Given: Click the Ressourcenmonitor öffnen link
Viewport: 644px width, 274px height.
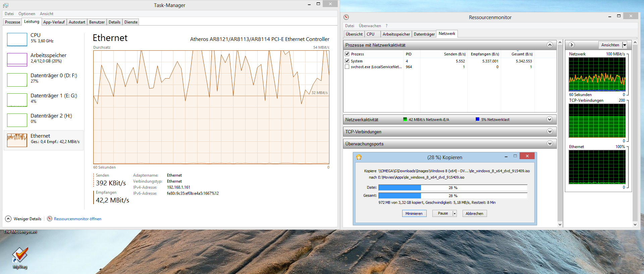Looking at the screenshot, I should point(77,219).
